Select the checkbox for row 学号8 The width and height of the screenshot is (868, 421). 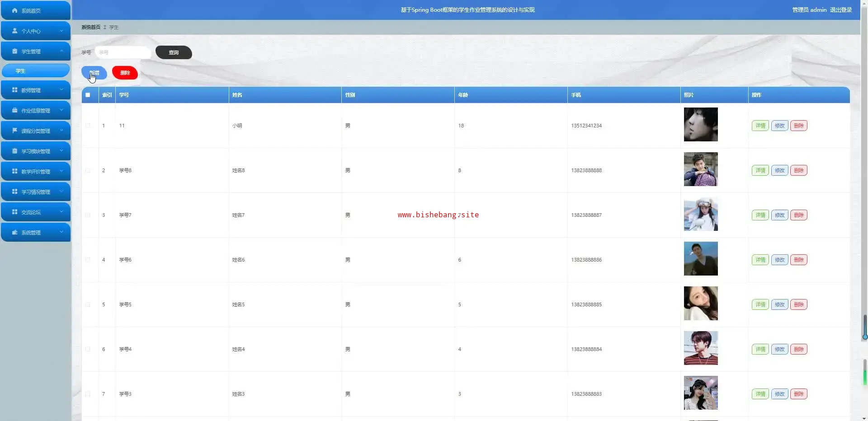(x=88, y=170)
